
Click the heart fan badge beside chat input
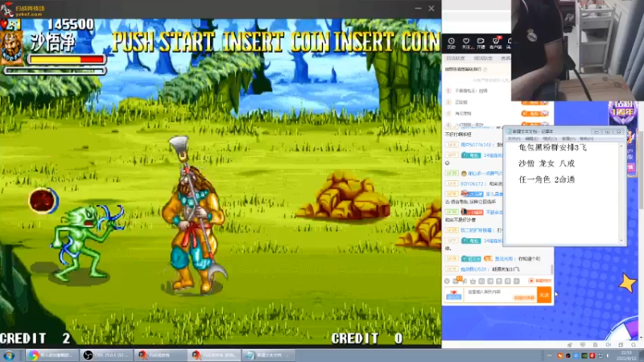[x=453, y=294]
